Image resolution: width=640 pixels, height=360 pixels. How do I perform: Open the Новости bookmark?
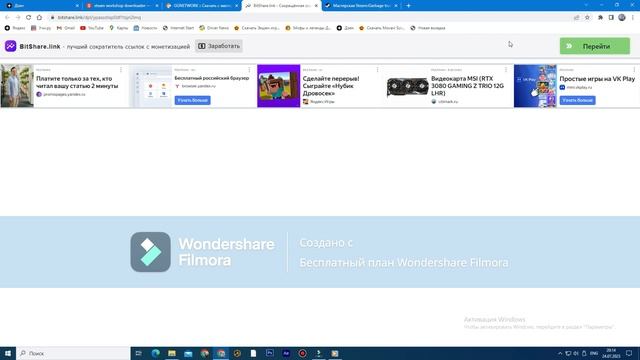click(x=145, y=28)
